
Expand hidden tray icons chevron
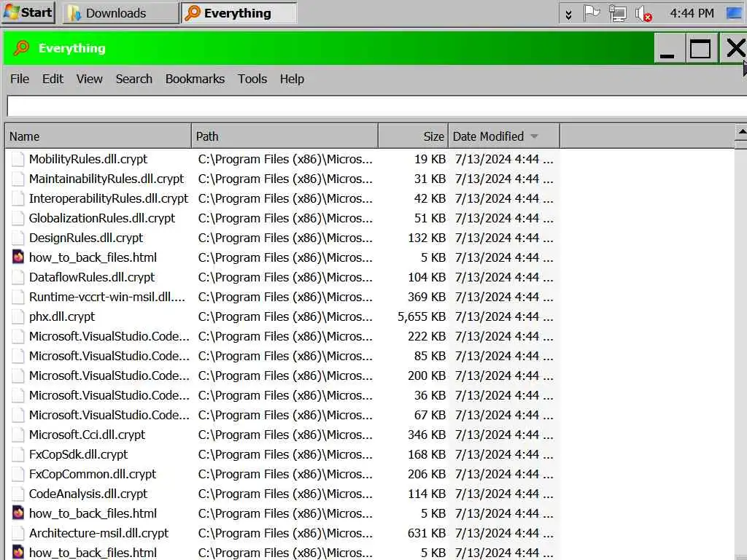(568, 15)
